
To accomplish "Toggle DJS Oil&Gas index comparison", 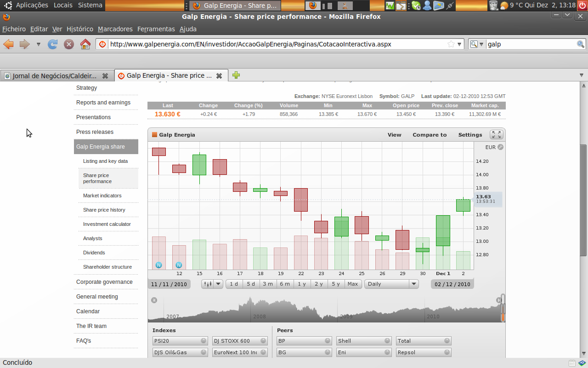I will (180, 352).
